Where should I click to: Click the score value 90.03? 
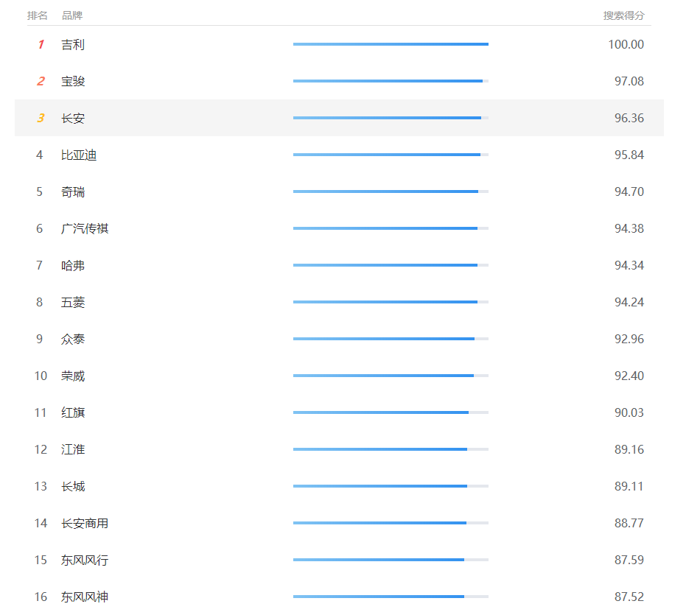click(629, 412)
